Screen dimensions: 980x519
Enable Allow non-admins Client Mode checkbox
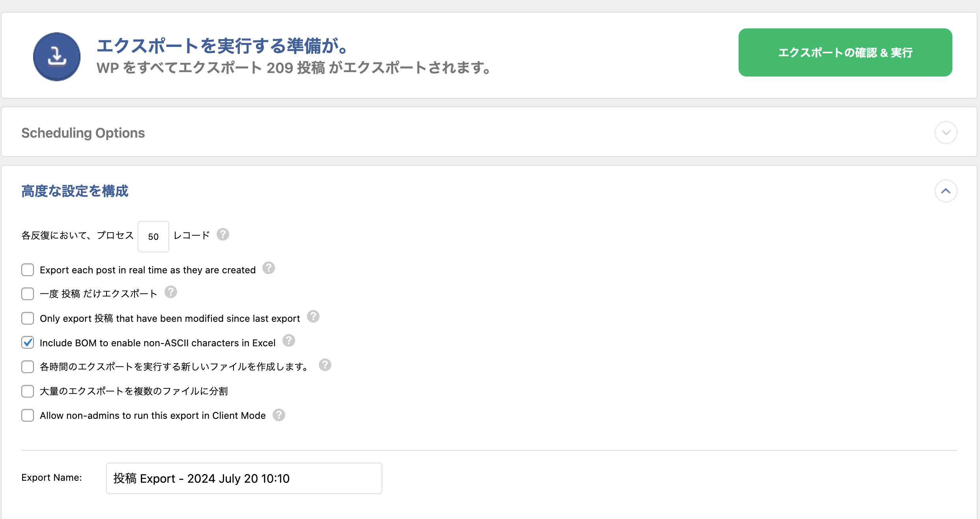point(28,415)
